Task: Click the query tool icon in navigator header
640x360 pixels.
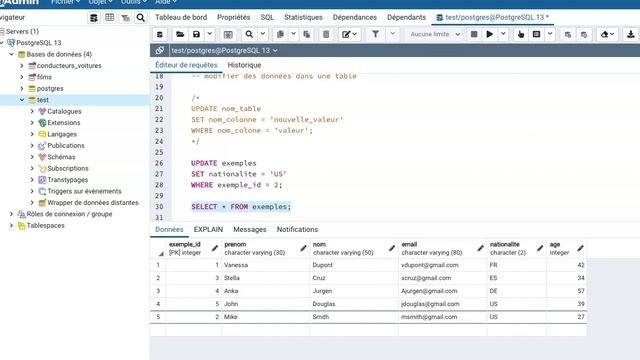Action: coord(94,18)
